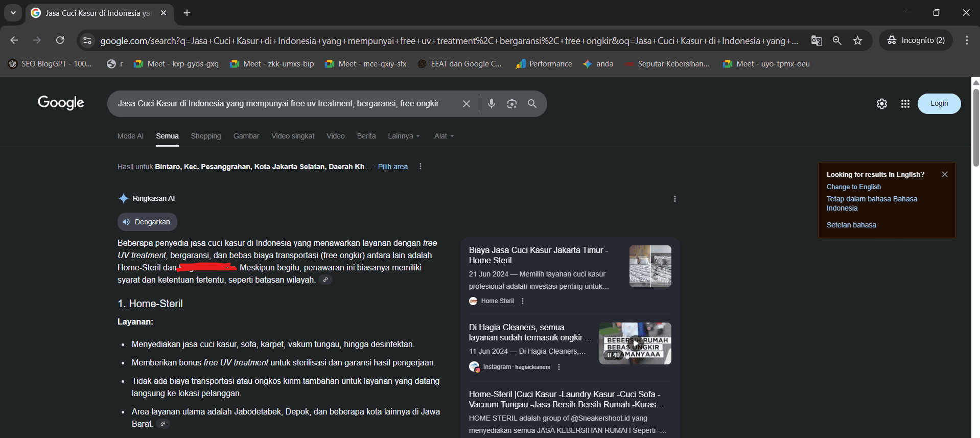
Task: Open Google apps grid menu
Action: point(905,104)
